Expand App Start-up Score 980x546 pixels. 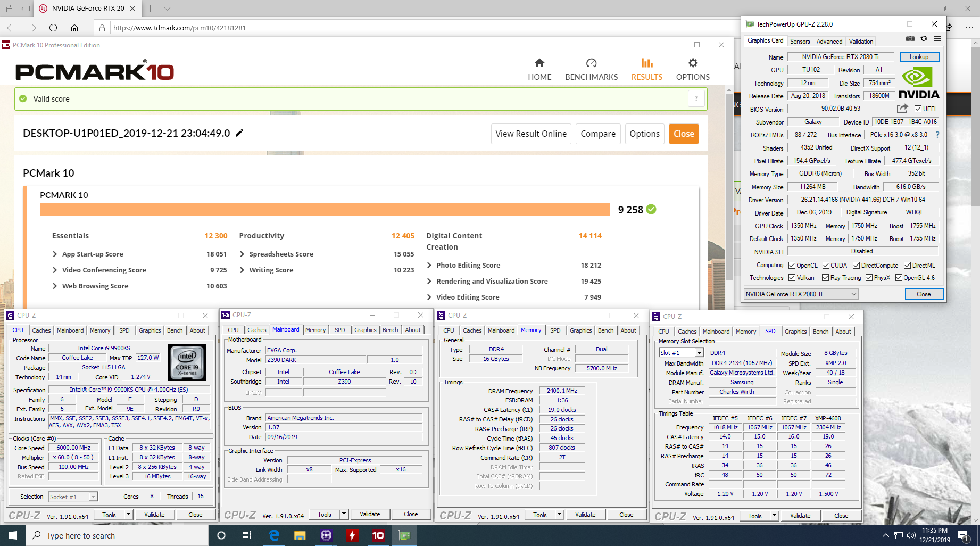pos(55,254)
